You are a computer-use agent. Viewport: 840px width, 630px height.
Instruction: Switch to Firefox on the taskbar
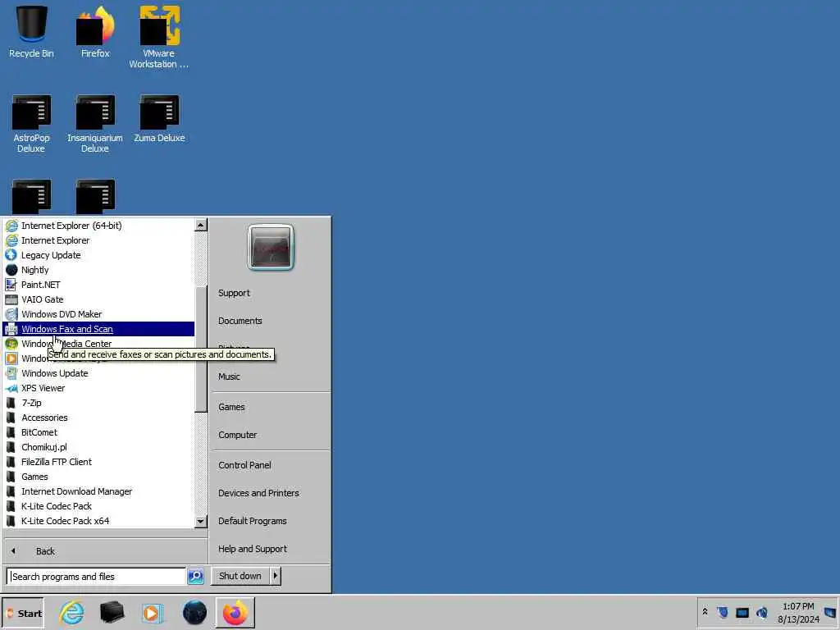tap(235, 613)
